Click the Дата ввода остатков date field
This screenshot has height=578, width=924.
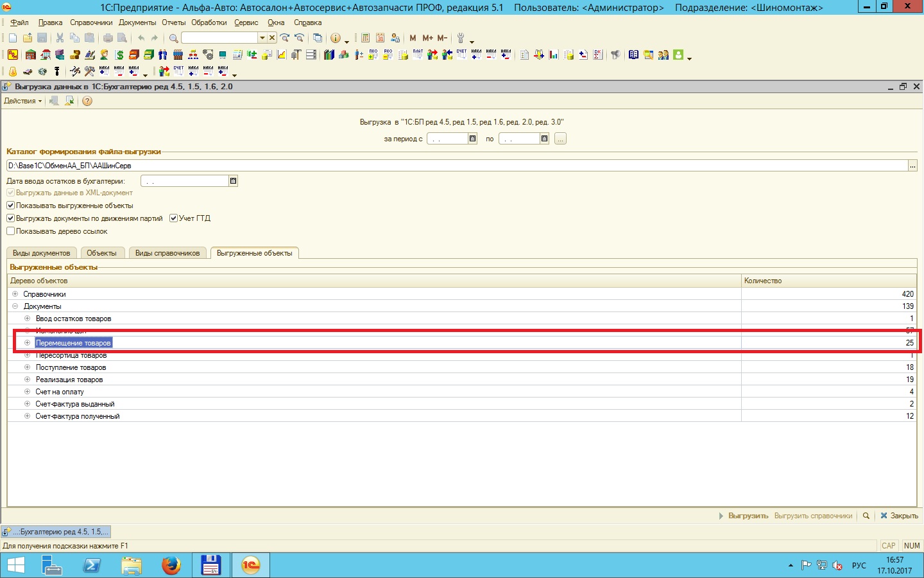[185, 181]
